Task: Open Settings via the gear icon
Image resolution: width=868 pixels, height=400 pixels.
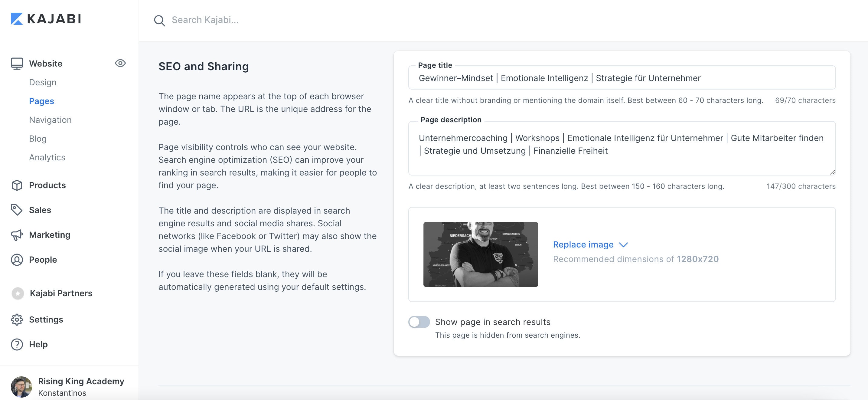Action: [x=17, y=320]
